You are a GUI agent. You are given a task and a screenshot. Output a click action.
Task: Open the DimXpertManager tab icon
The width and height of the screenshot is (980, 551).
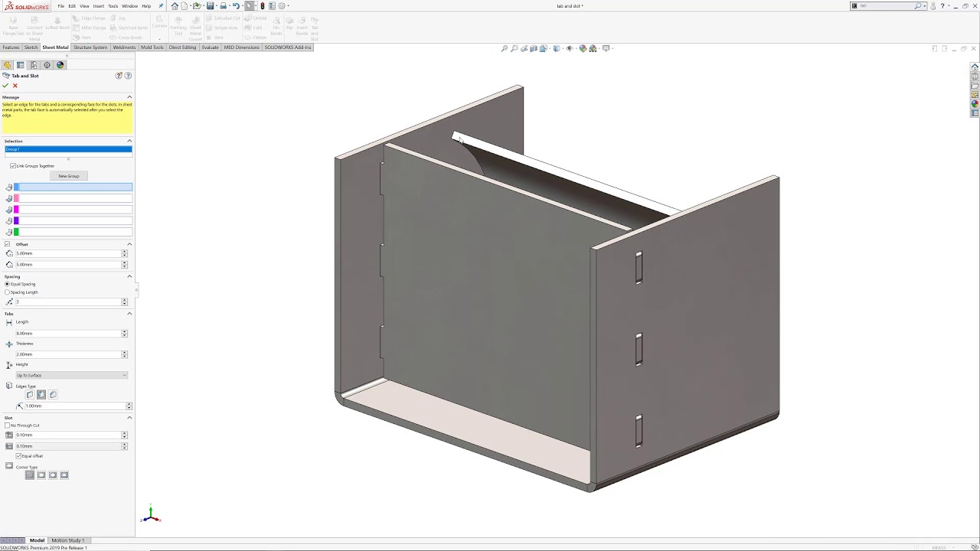pos(47,65)
